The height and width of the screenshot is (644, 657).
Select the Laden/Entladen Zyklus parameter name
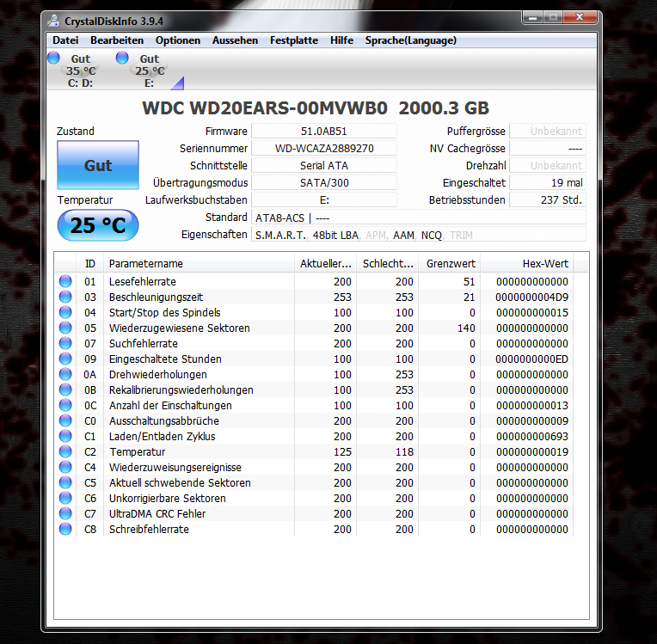point(163,437)
